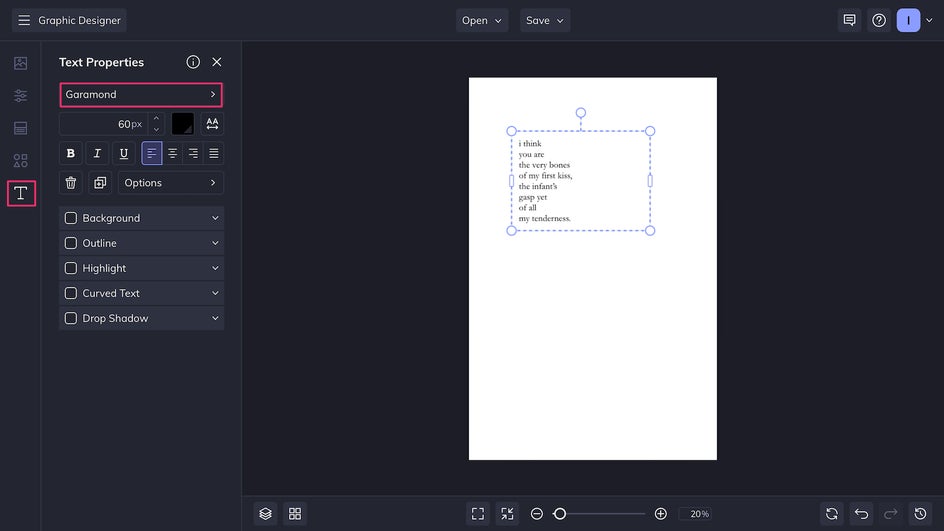Decrease font size with down arrow
944x531 pixels.
point(156,129)
